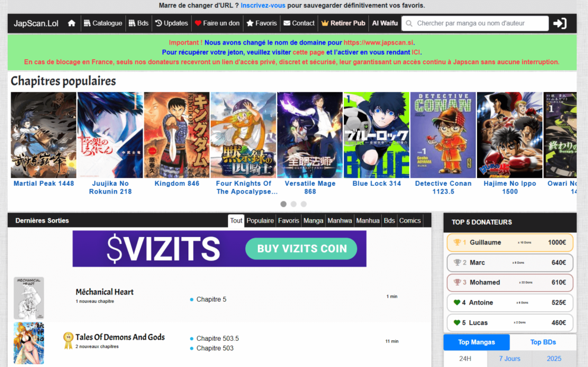Open the Contact page
The image size is (588, 367).
pos(299,23)
